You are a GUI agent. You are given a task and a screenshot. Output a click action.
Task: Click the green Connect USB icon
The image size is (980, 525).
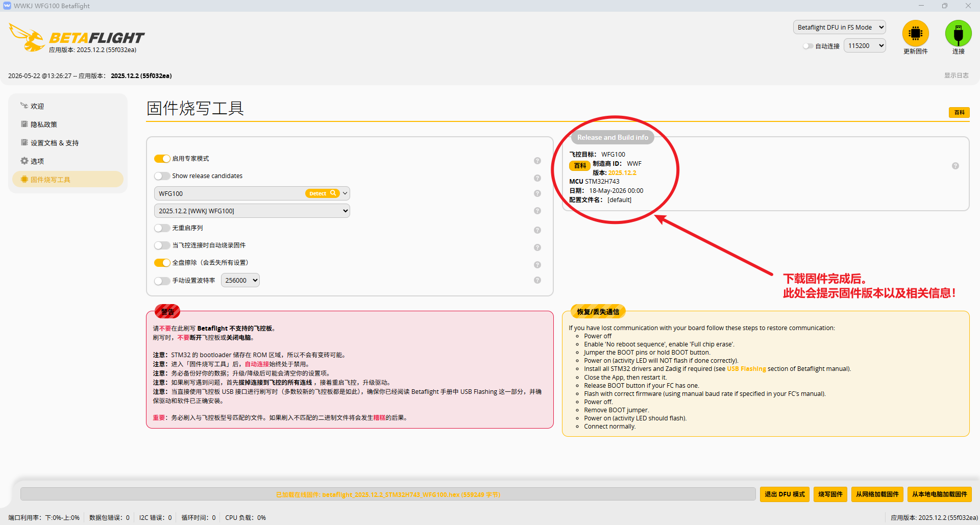(x=958, y=33)
